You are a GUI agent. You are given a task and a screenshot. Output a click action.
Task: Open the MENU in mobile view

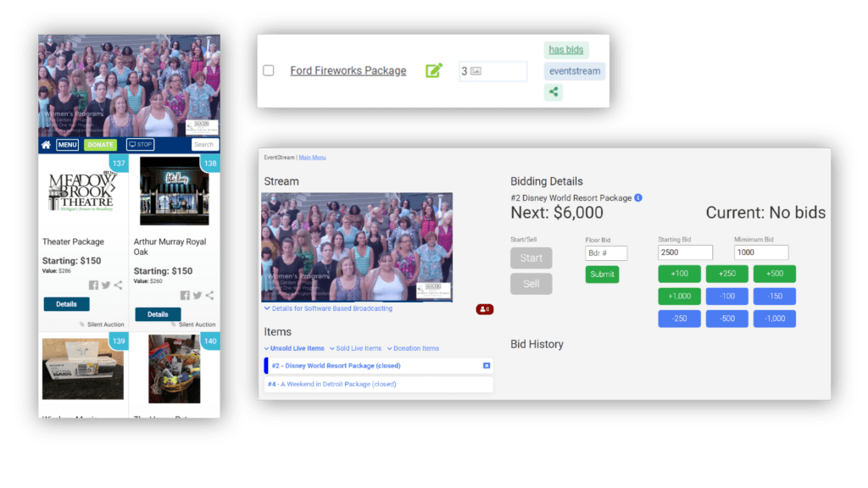67,145
